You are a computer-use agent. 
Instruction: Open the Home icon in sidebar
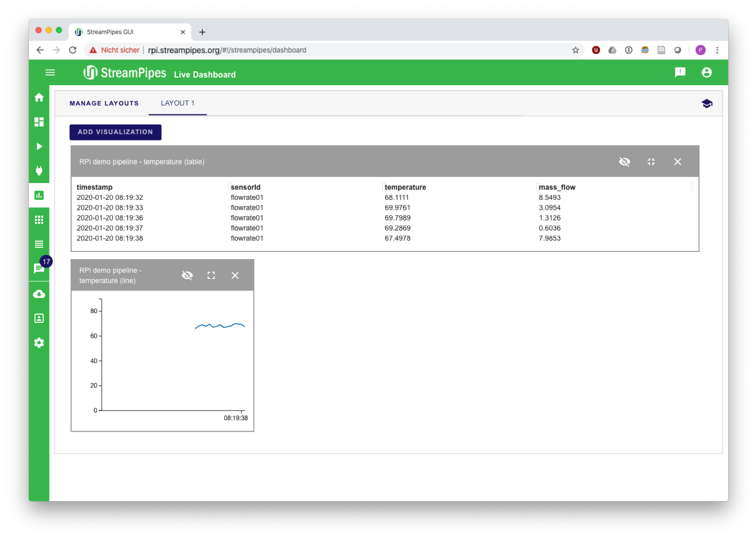39,98
